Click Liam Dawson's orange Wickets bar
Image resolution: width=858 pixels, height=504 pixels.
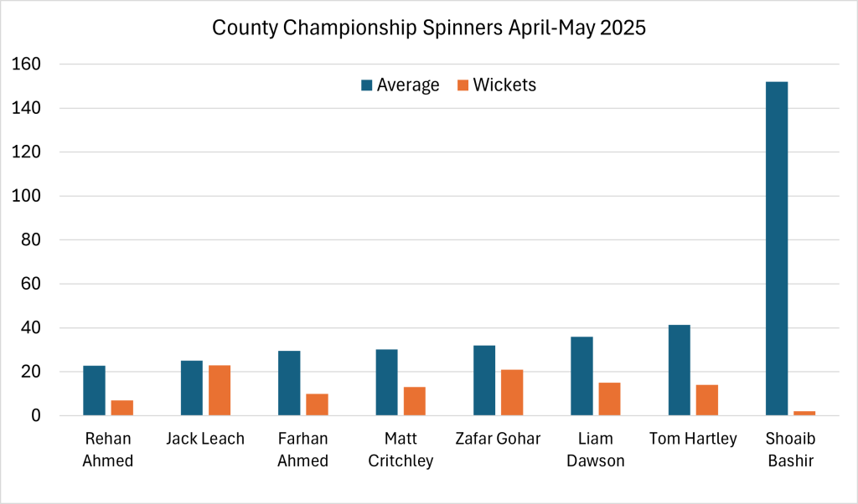tap(610, 399)
